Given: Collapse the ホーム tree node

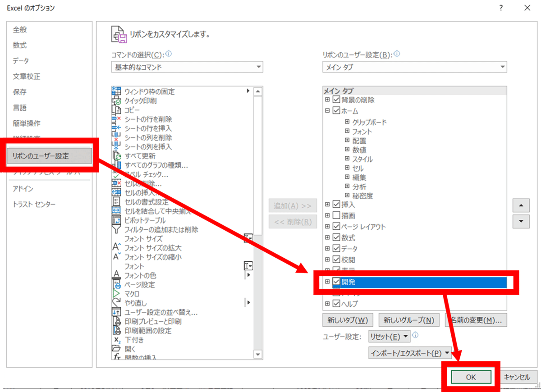Looking at the screenshot, I should click(327, 110).
